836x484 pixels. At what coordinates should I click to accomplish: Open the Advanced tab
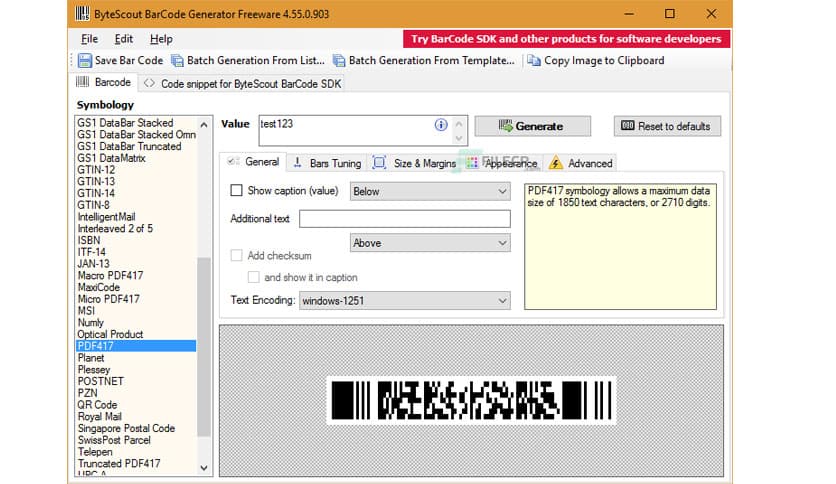click(581, 163)
